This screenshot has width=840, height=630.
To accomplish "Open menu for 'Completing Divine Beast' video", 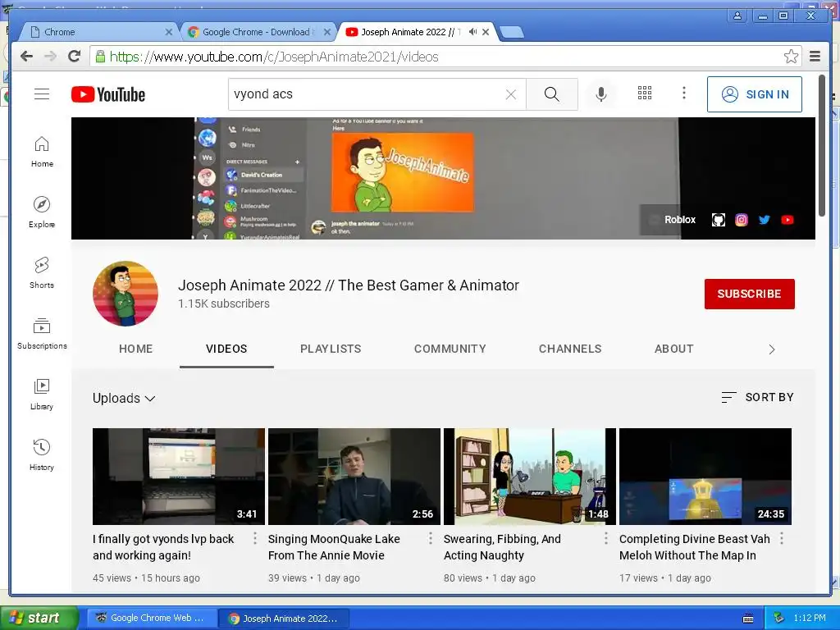I will pos(782,538).
